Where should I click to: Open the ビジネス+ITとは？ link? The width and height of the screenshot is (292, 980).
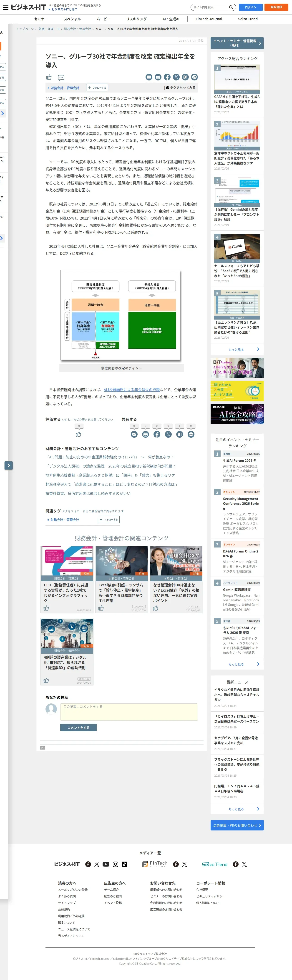64,9
